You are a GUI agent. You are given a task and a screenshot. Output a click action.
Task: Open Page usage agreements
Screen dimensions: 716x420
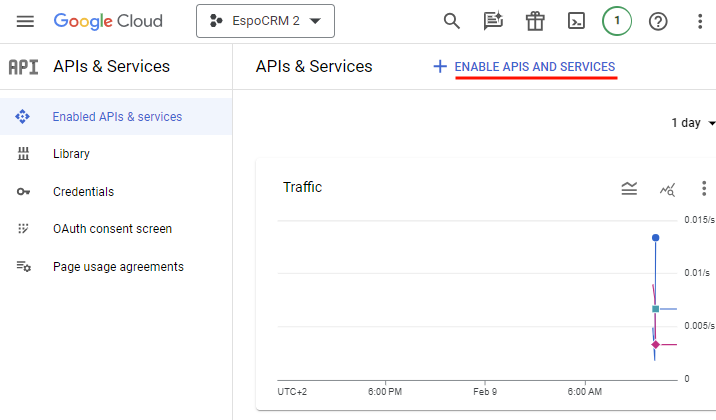click(118, 267)
